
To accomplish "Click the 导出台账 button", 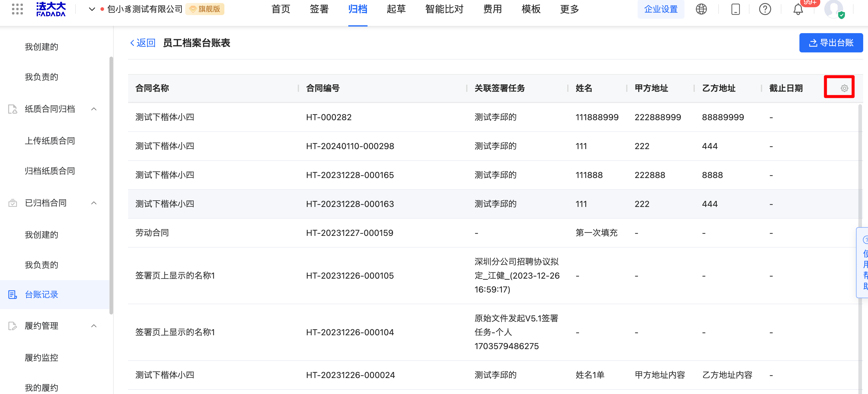I will (x=831, y=43).
